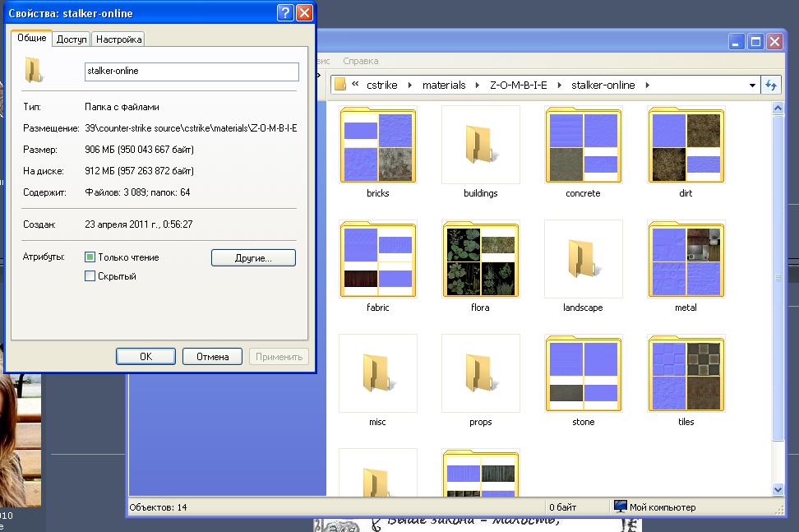Screen dimensions: 799x532
Task: Click the 'Отмена' button
Action: [x=212, y=357]
